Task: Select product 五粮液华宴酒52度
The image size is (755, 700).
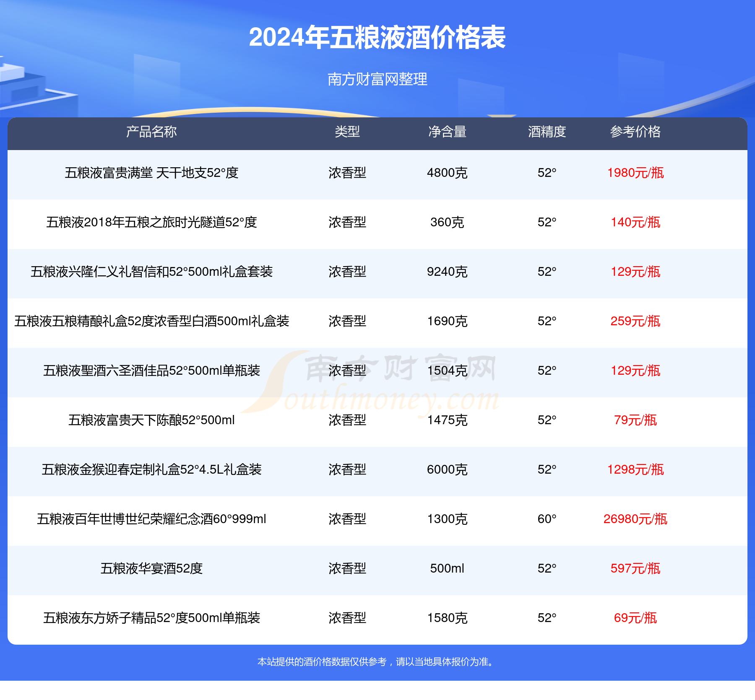Action: pyautogui.click(x=151, y=568)
